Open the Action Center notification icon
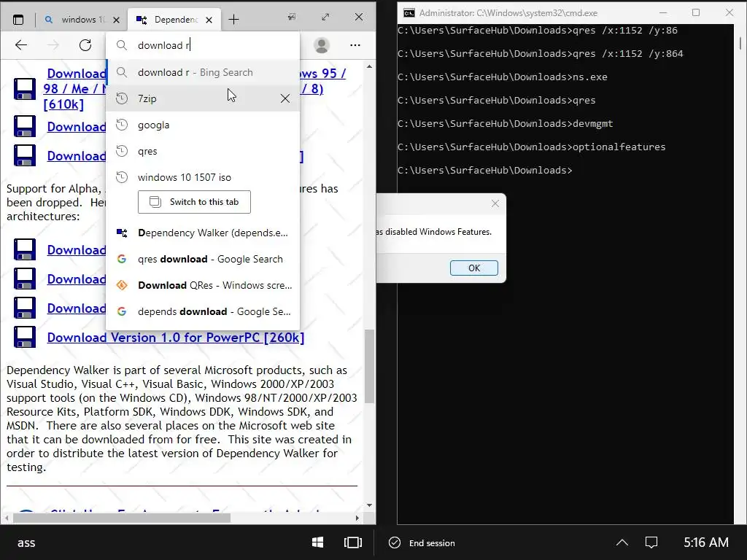747x560 pixels. pyautogui.click(x=651, y=542)
